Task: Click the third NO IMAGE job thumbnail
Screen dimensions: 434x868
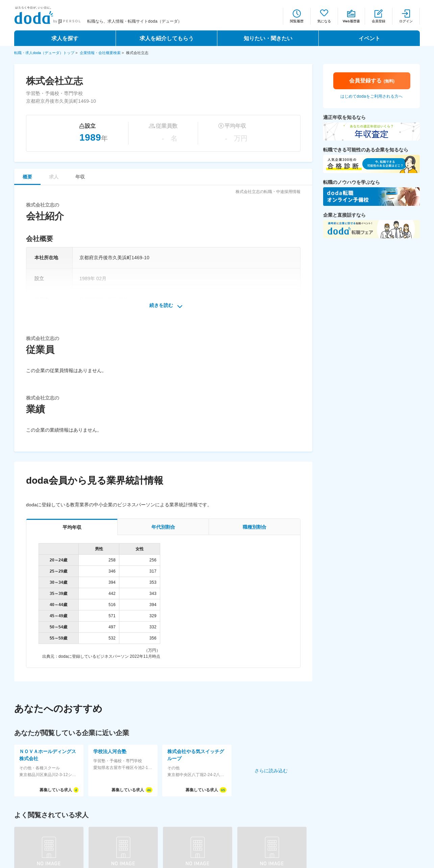Action: click(x=197, y=847)
